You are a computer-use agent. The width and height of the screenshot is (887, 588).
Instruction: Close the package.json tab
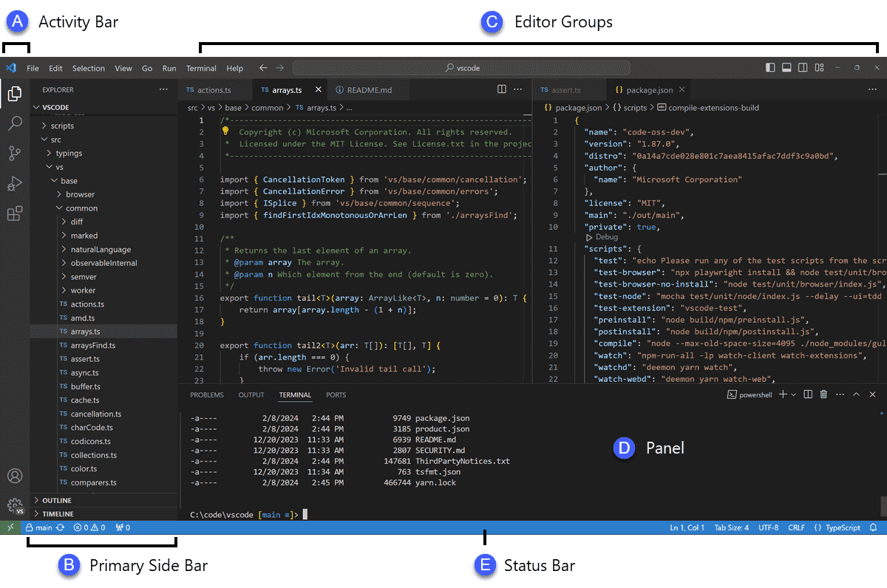682,89
